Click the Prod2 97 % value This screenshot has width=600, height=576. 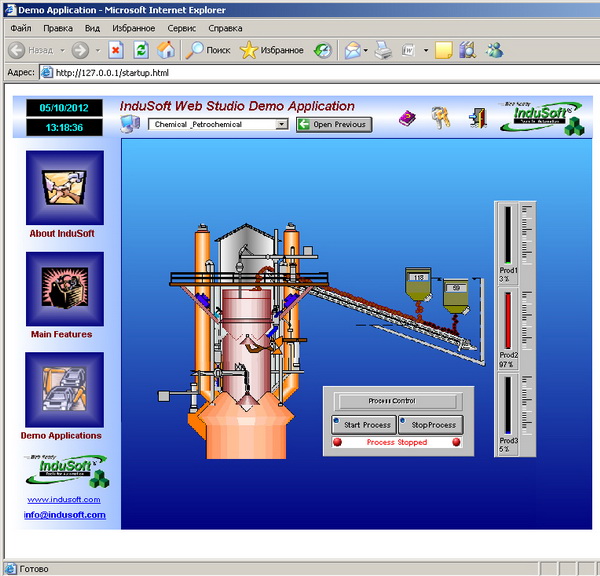506,364
